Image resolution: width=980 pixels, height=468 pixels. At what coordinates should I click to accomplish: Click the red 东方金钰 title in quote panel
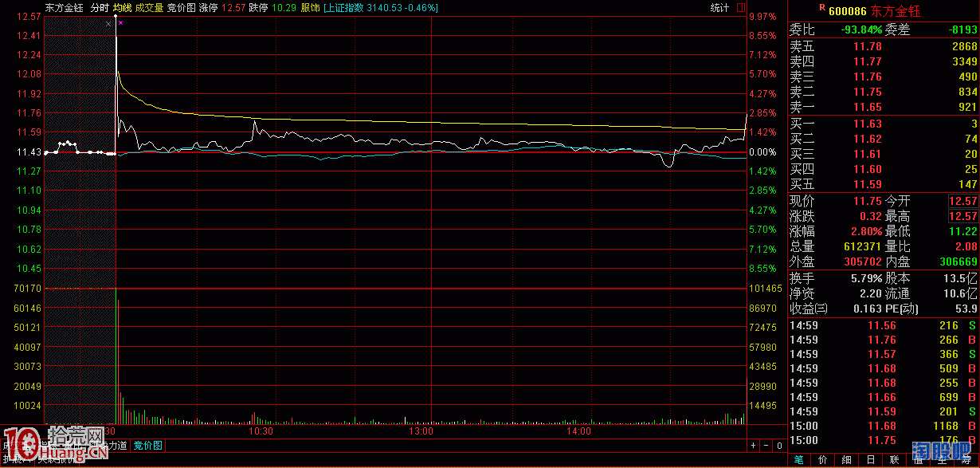tap(896, 11)
